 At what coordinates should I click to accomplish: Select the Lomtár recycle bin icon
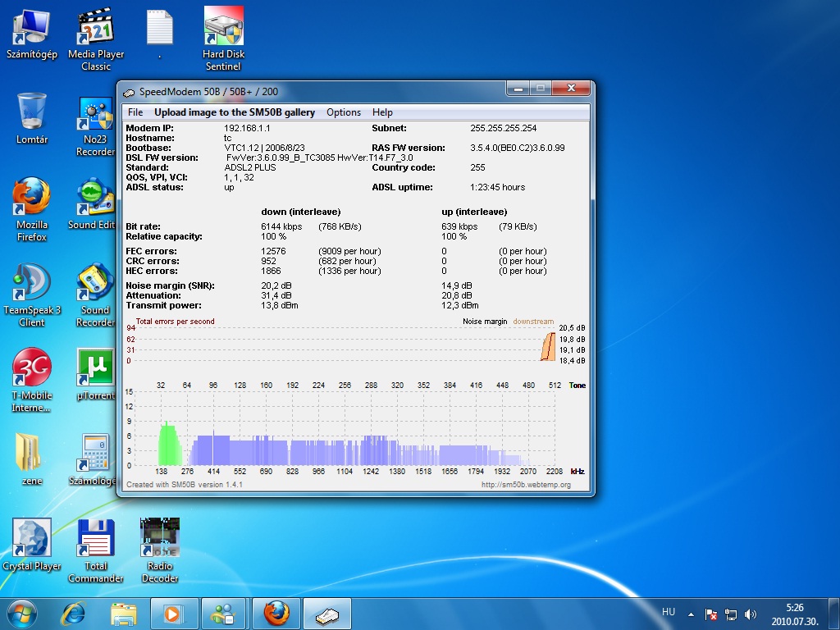(x=32, y=118)
